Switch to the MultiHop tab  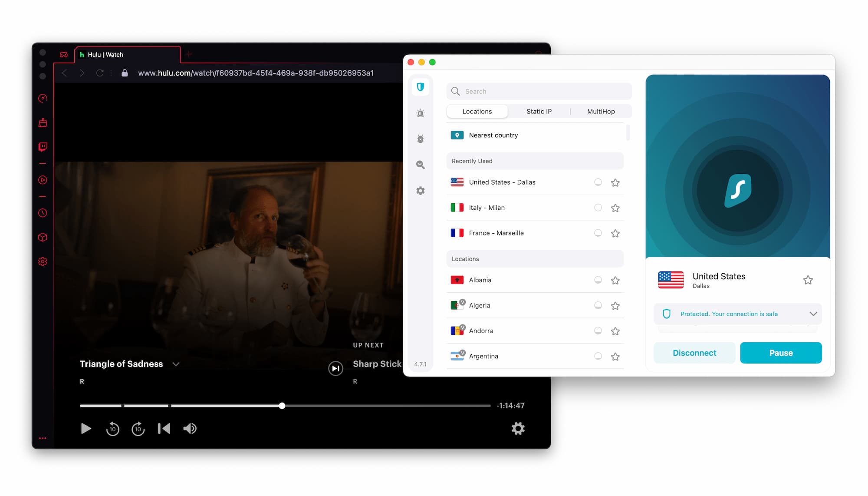[601, 111]
